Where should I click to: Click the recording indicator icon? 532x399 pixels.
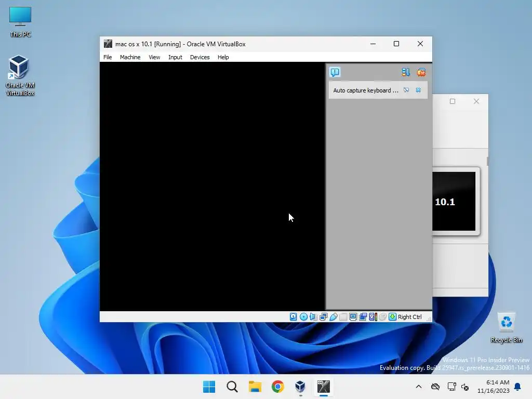pyautogui.click(x=363, y=317)
